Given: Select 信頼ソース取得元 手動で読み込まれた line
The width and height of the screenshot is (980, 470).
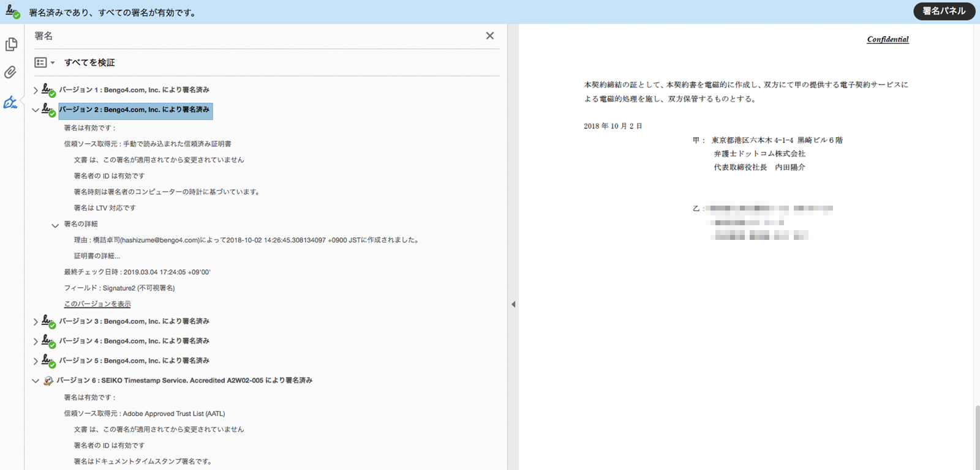Looking at the screenshot, I should point(148,144).
